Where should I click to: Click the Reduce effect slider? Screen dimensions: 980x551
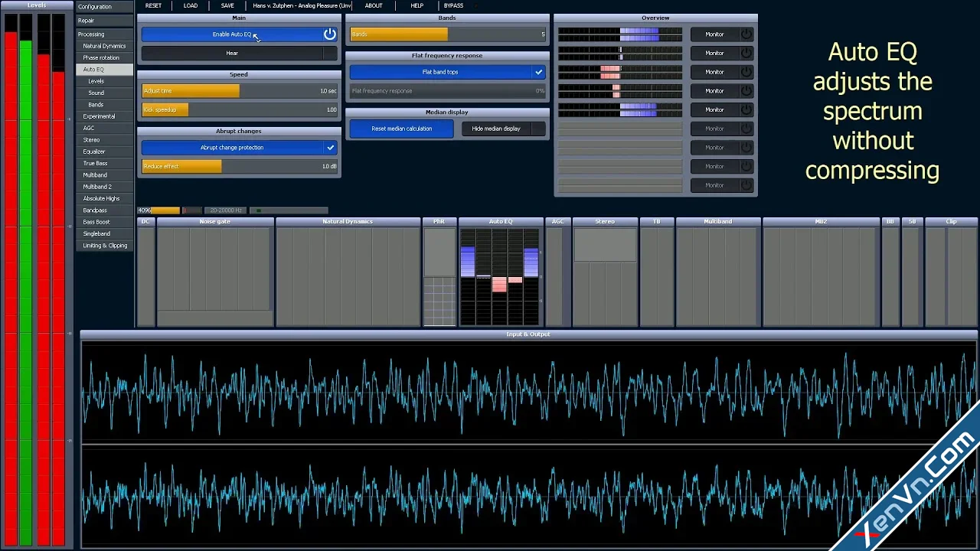pos(239,166)
